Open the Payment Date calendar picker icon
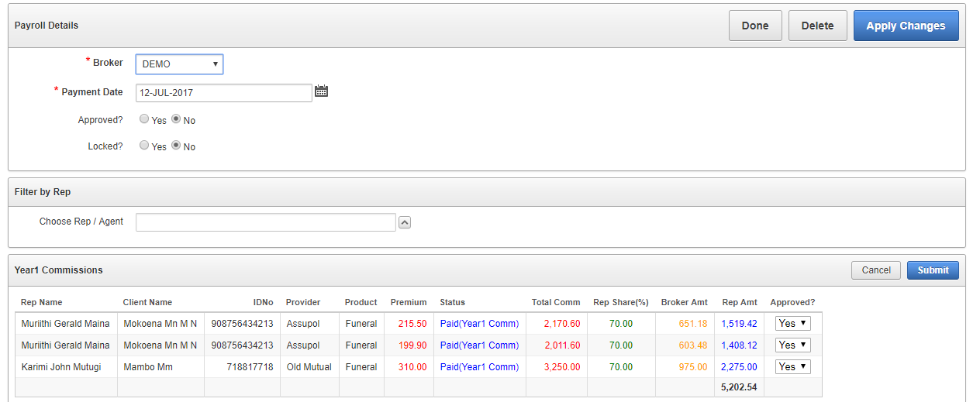This screenshot has height=402, width=980. tap(321, 91)
